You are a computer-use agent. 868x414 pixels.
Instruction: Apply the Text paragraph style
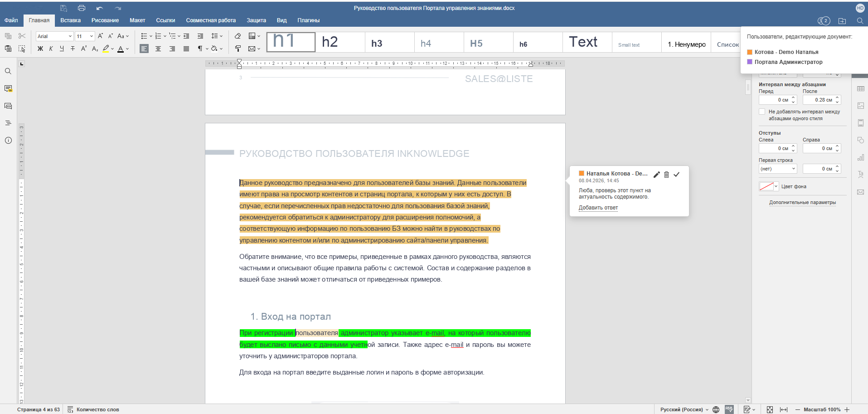pyautogui.click(x=587, y=42)
